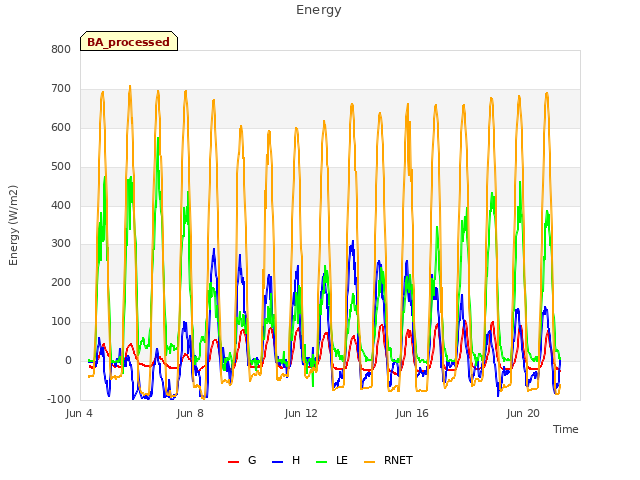Viewport: 640px width, 480px height.
Task: Click the Jun 16 tick label
Action: coord(412,413)
